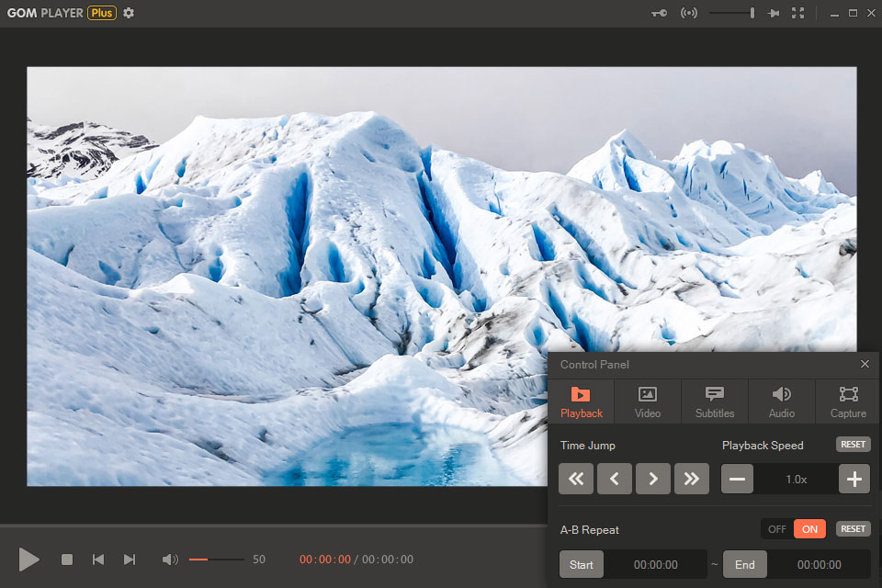Set the A-B Repeat Start point
Viewport: 882px width, 588px height.
click(582, 564)
